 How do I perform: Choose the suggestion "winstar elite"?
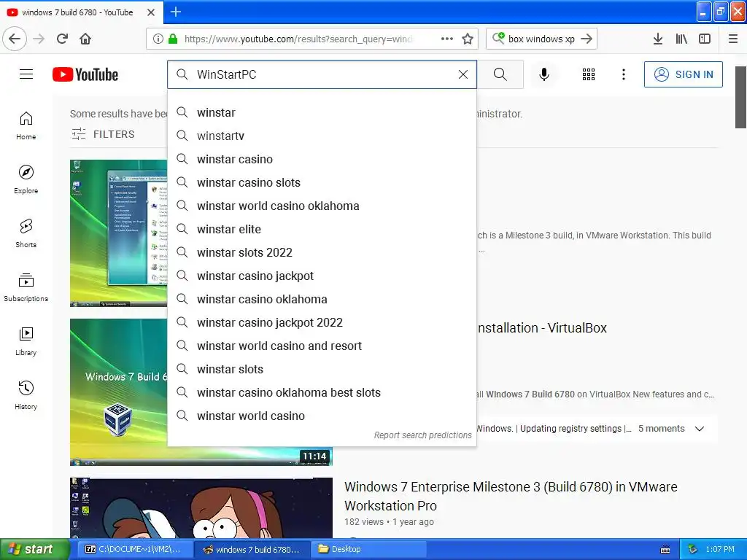click(x=322, y=229)
